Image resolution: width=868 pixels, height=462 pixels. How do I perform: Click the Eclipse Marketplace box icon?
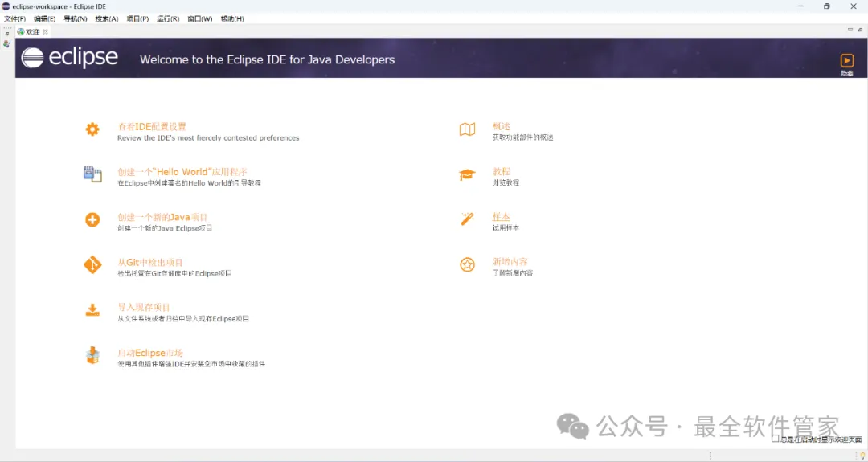(x=92, y=355)
